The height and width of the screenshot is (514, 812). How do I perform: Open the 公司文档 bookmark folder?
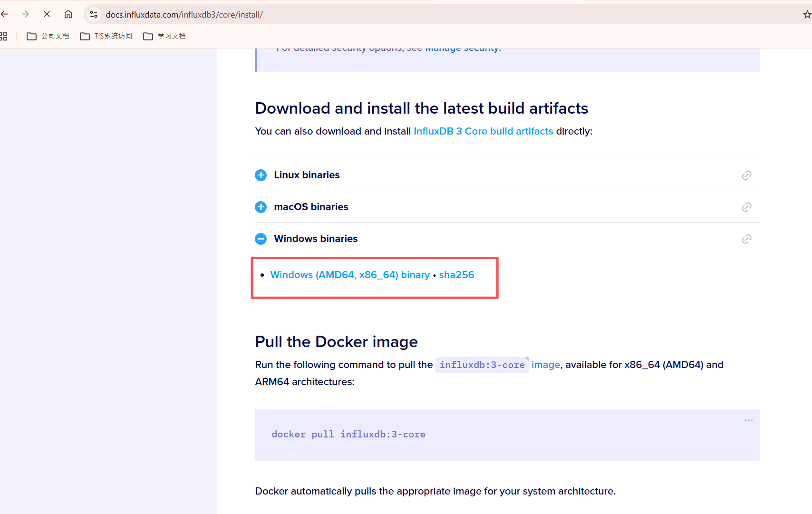[48, 36]
